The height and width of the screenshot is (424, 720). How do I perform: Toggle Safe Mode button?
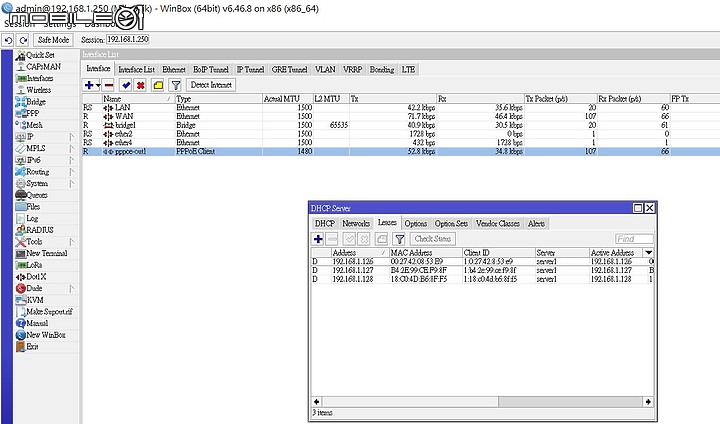[53, 40]
